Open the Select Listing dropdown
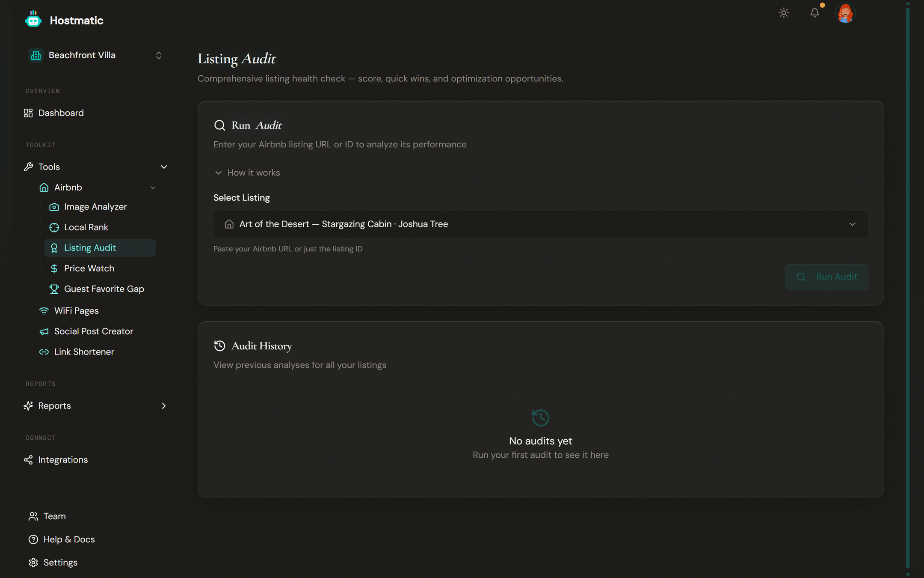Screen dimensions: 924x578 (540, 224)
